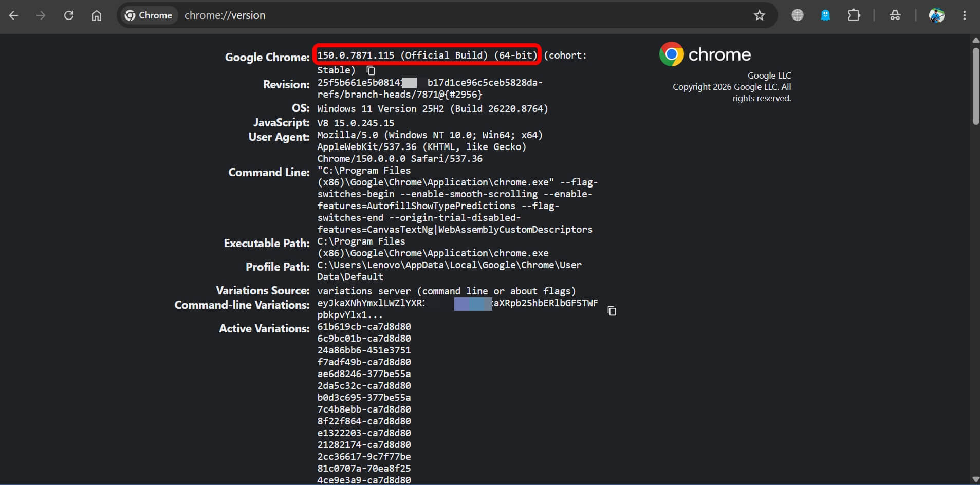Click the Variations Source label

(263, 290)
